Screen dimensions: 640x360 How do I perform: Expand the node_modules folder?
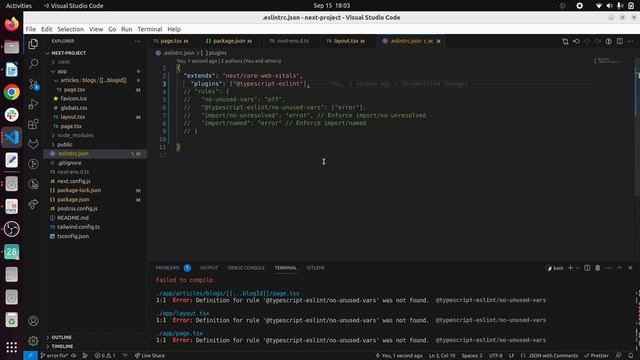[x=75, y=135]
